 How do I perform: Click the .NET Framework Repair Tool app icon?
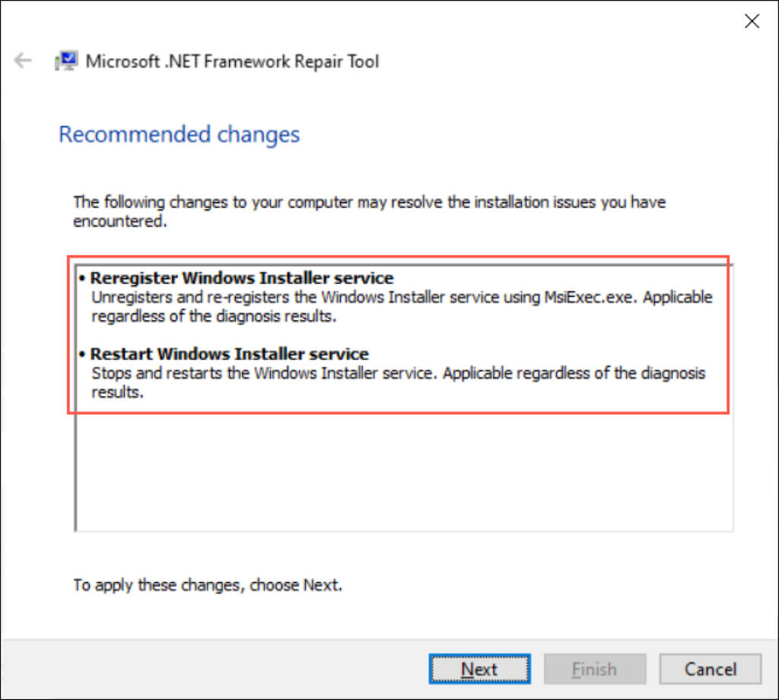pos(66,61)
